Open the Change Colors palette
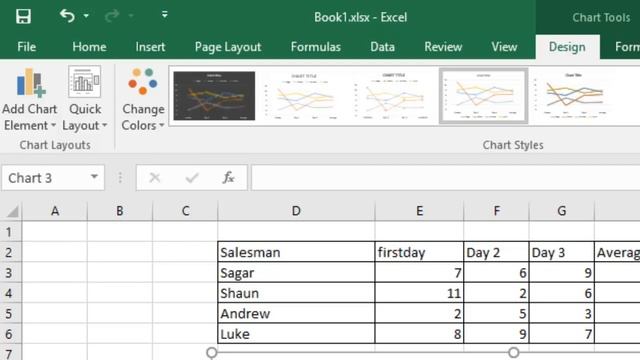 pos(143,99)
